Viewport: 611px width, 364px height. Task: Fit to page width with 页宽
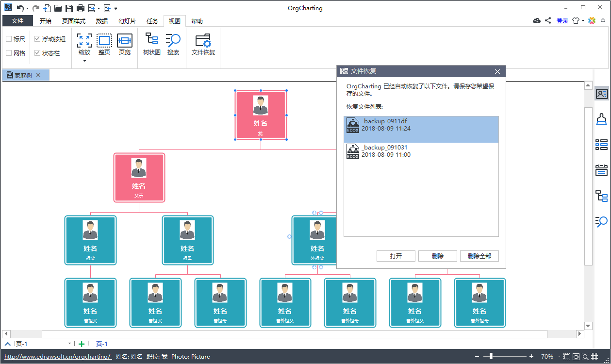click(x=125, y=45)
